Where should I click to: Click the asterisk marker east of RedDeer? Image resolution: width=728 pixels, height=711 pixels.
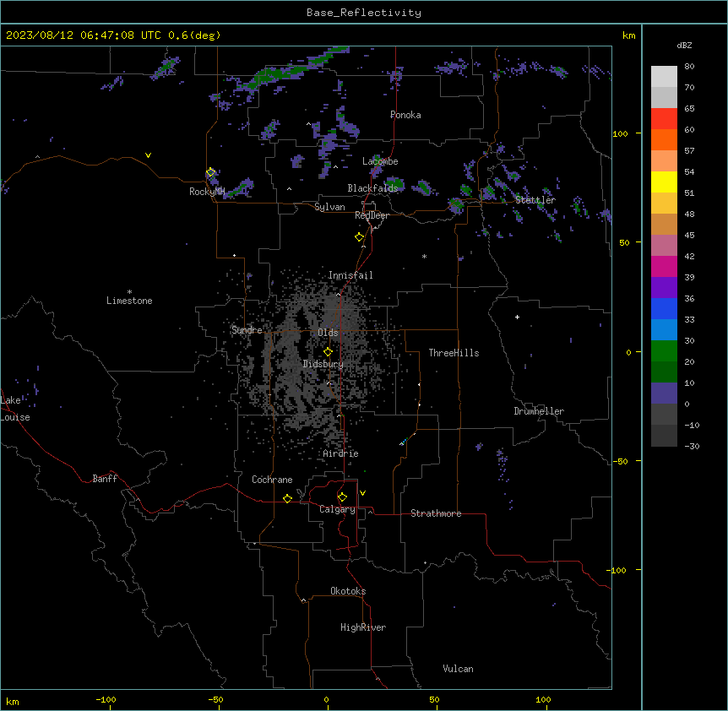(424, 256)
